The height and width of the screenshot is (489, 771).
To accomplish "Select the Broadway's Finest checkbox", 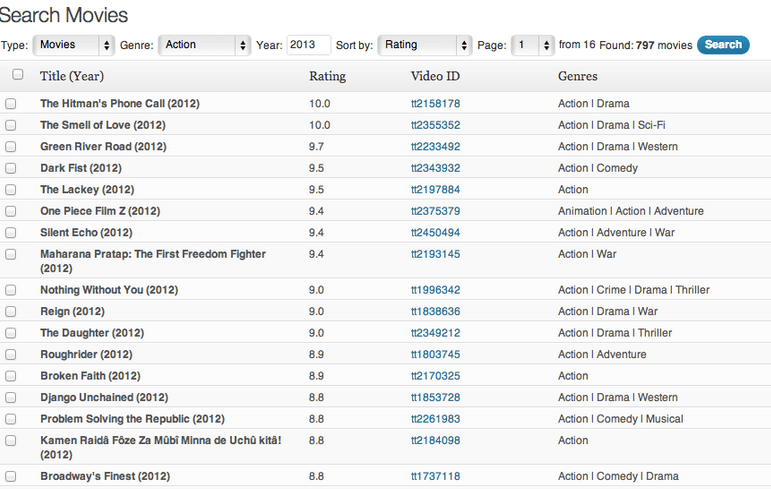I will (x=10, y=476).
